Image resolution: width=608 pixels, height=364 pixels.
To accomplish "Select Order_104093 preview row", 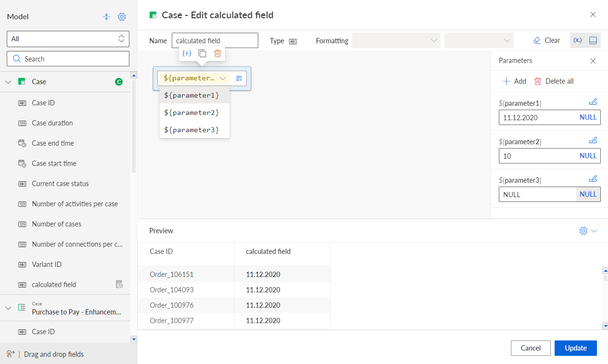I will point(234,290).
